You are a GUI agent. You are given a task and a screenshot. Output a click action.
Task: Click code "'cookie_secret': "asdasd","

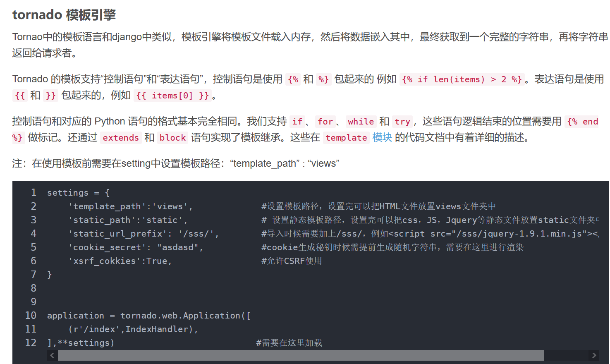[136, 247]
